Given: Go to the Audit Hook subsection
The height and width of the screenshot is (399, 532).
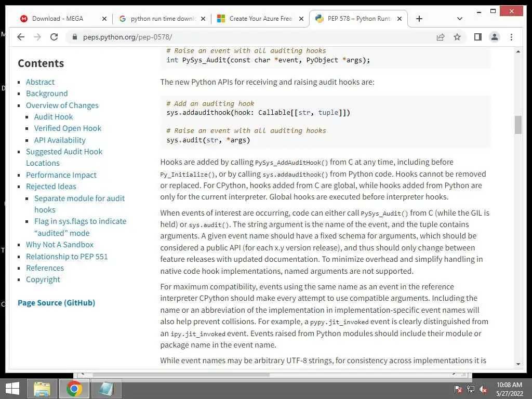Looking at the screenshot, I should 54,117.
